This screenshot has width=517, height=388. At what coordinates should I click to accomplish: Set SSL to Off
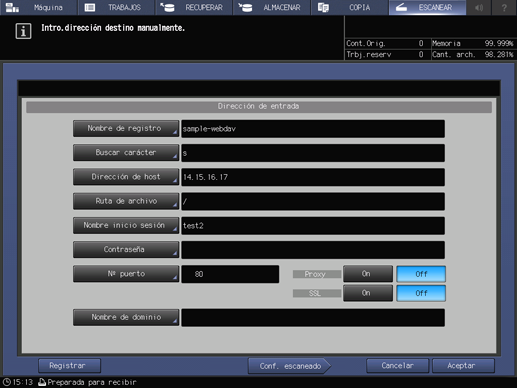click(x=421, y=293)
